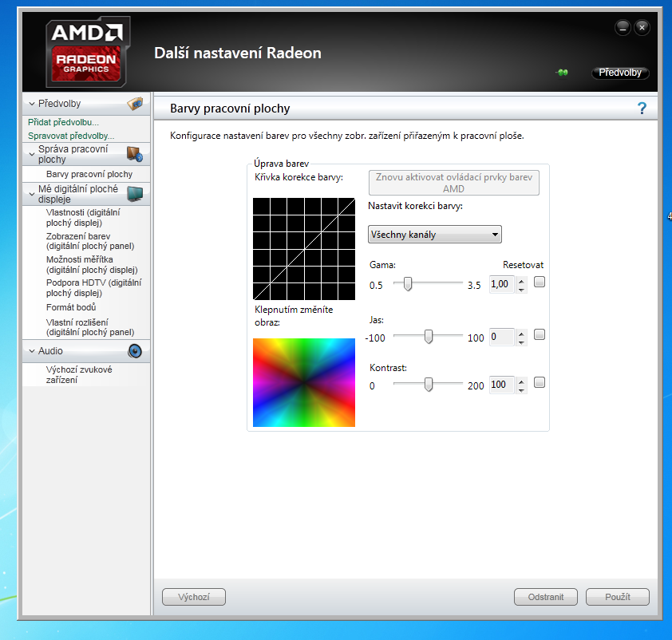Click the Audio speaker icon
Viewport: 672px width, 640px height.
[135, 351]
